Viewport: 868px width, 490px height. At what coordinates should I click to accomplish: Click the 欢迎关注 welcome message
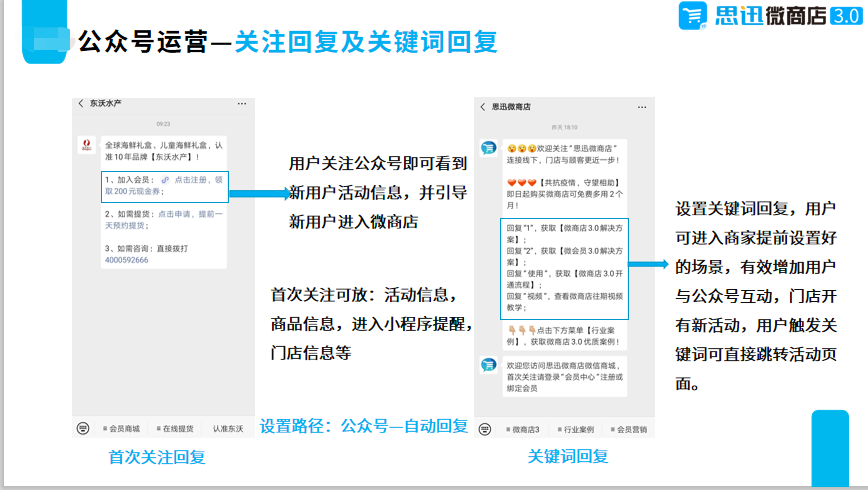tap(564, 154)
